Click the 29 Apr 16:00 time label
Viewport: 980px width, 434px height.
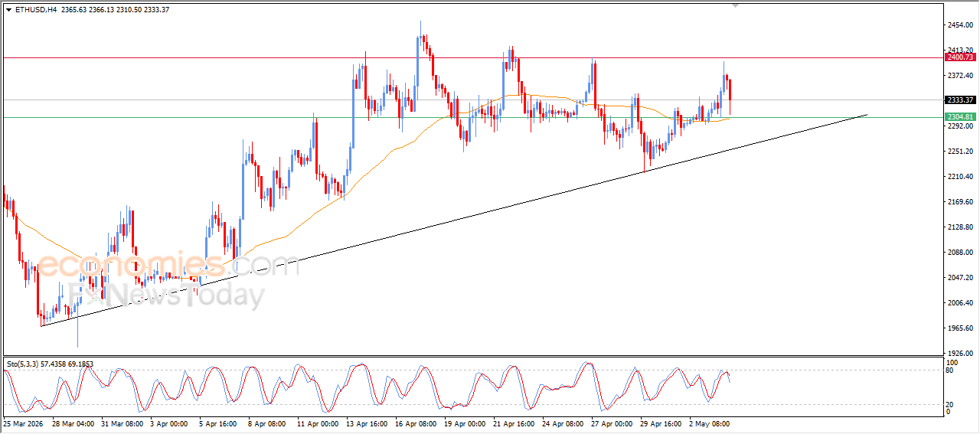pyautogui.click(x=661, y=422)
